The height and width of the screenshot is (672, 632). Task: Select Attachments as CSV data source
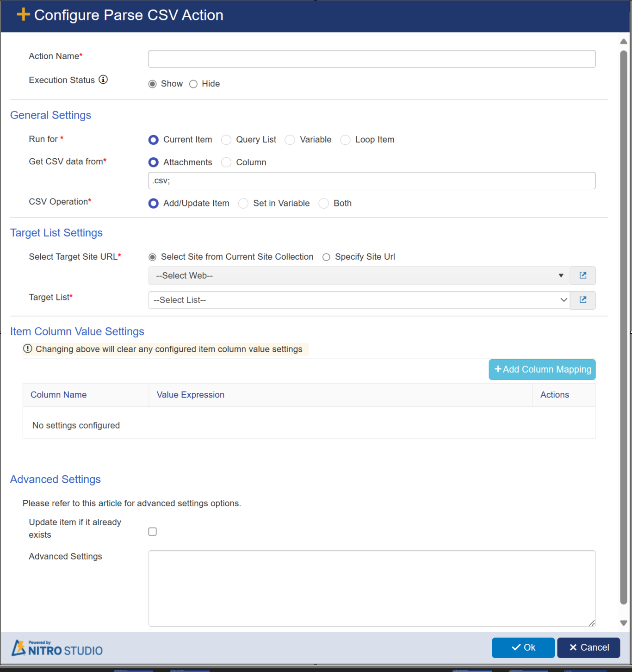pyautogui.click(x=153, y=162)
